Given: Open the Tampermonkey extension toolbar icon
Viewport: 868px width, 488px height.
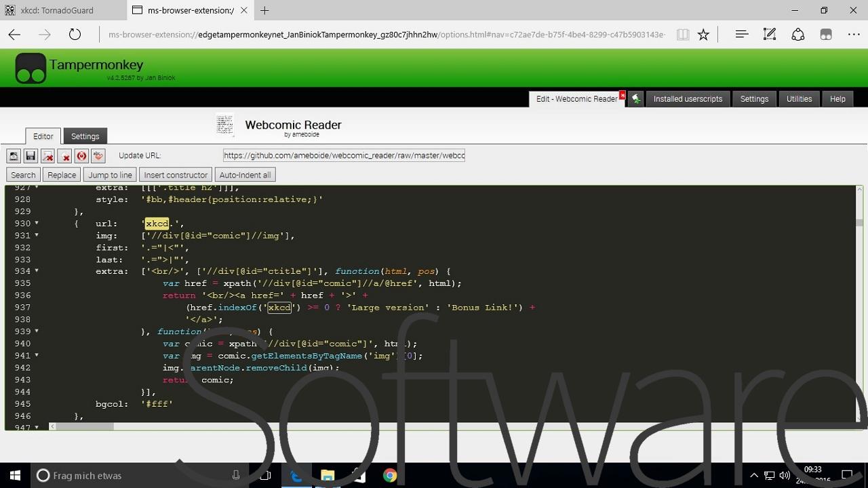Looking at the screenshot, I should coord(826,35).
